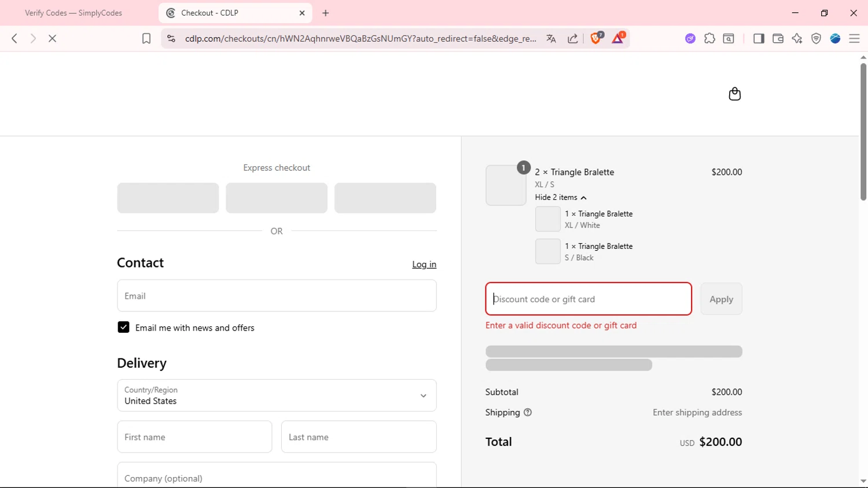
Task: Open Brave VPN shield icon
Action: coord(816,38)
